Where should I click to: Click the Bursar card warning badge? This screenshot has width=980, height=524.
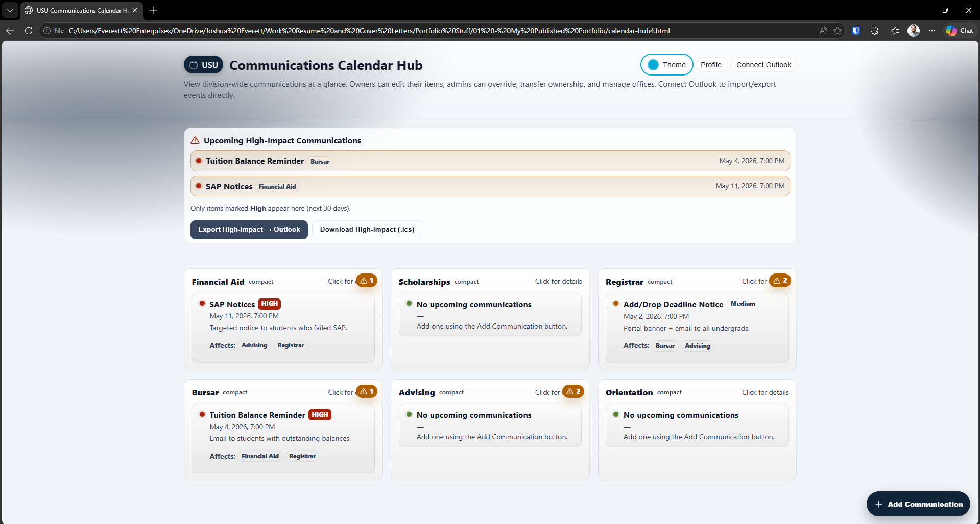tap(367, 391)
